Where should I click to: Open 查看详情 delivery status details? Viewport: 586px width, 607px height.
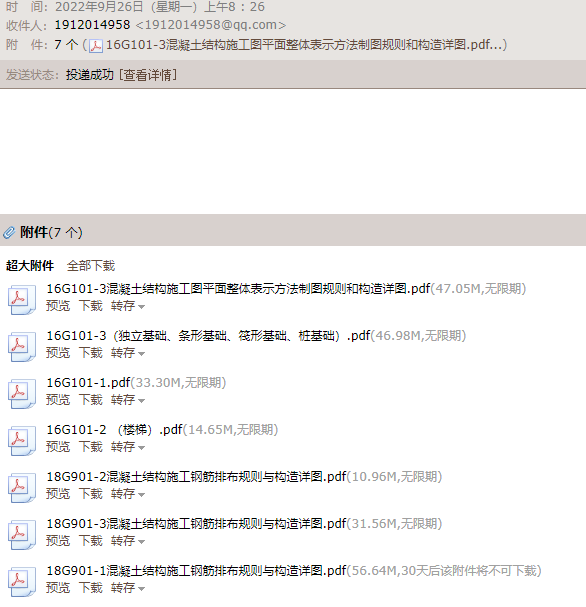point(148,75)
